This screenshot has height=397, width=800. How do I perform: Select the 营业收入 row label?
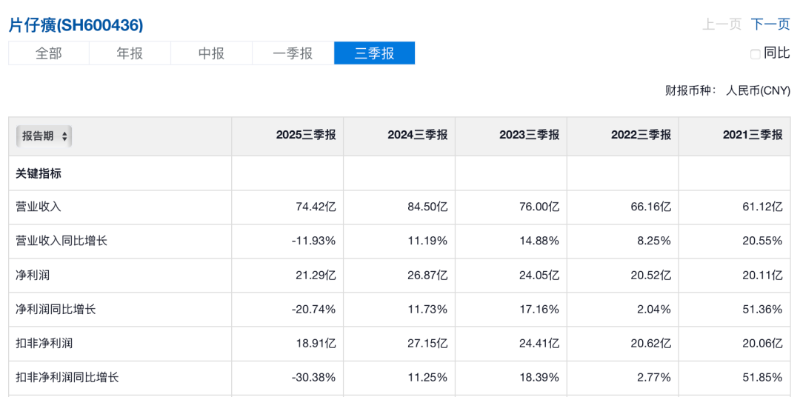point(39,207)
